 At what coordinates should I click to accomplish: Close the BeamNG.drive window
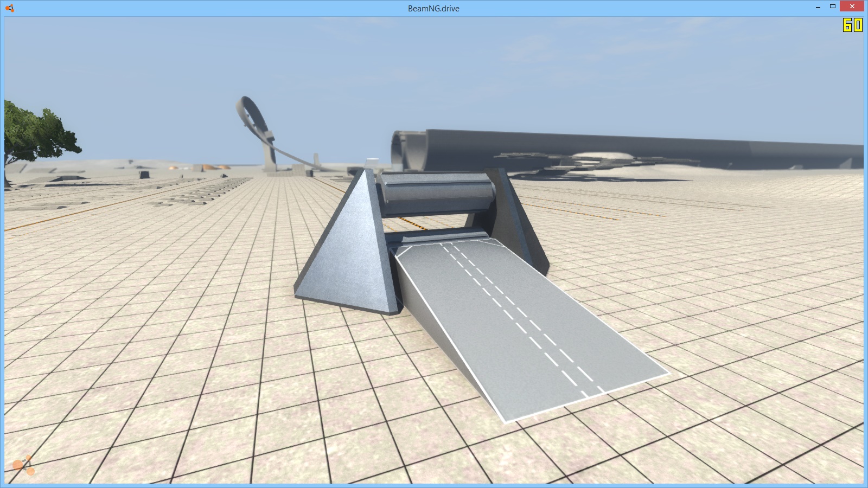(x=852, y=7)
